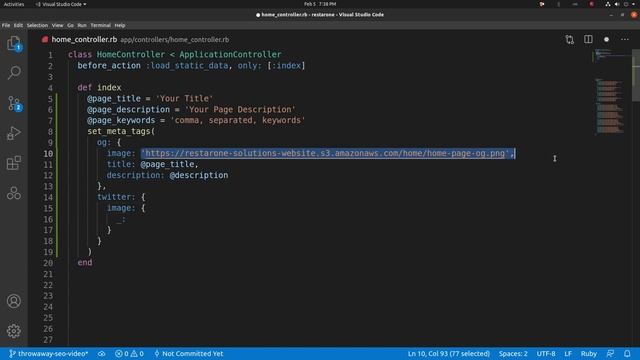
Task: Click the end keyword on line 20
Action: (85, 263)
